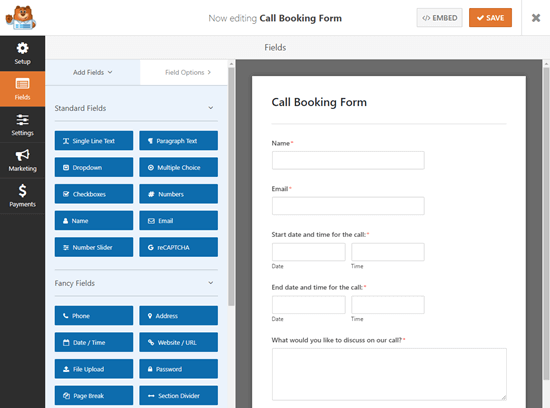Add a Dropdown field
Image resolution: width=550 pixels, height=408 pixels.
pos(94,167)
